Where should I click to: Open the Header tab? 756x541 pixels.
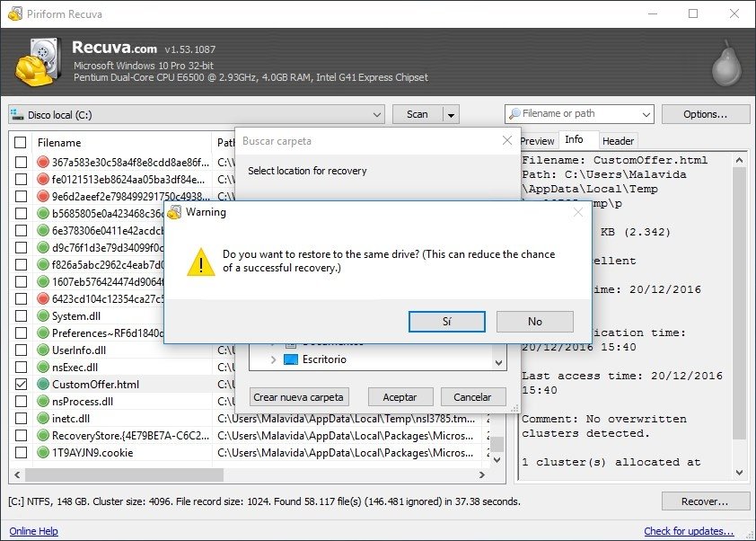618,141
